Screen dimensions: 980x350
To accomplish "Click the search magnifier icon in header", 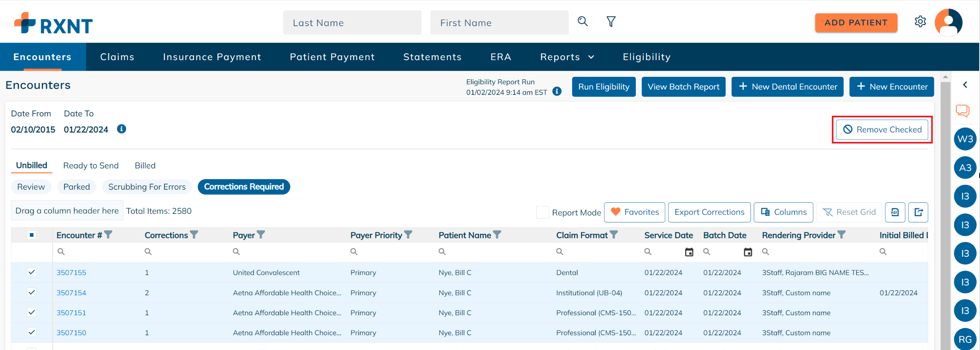I will coord(583,22).
